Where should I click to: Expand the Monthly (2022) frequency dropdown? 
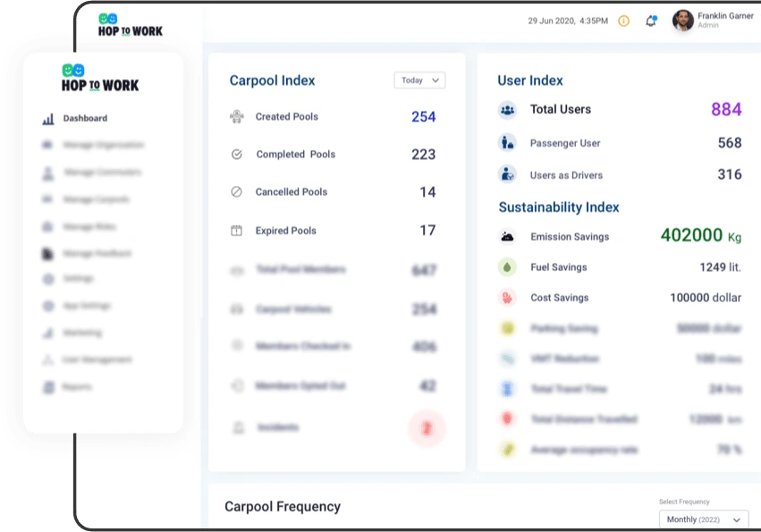pyautogui.click(x=704, y=519)
